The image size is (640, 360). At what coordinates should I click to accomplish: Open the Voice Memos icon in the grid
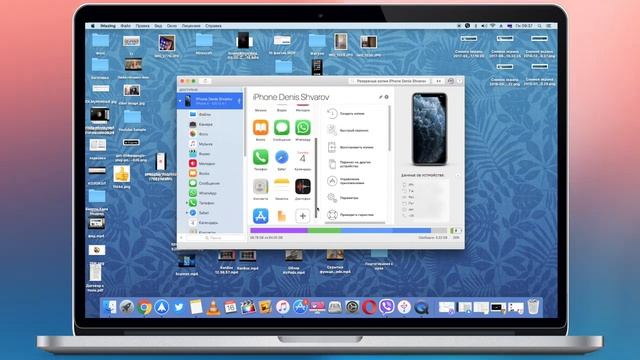coord(302,187)
